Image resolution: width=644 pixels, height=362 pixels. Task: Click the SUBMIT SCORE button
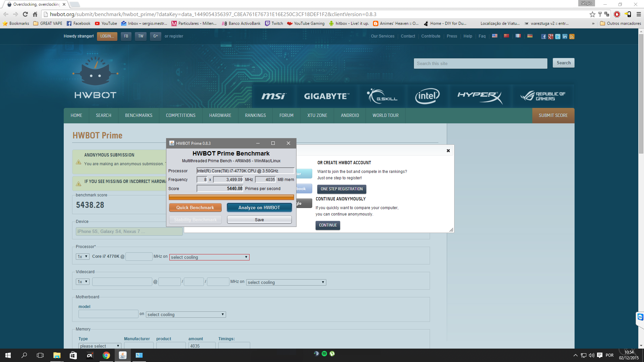pos(553,115)
